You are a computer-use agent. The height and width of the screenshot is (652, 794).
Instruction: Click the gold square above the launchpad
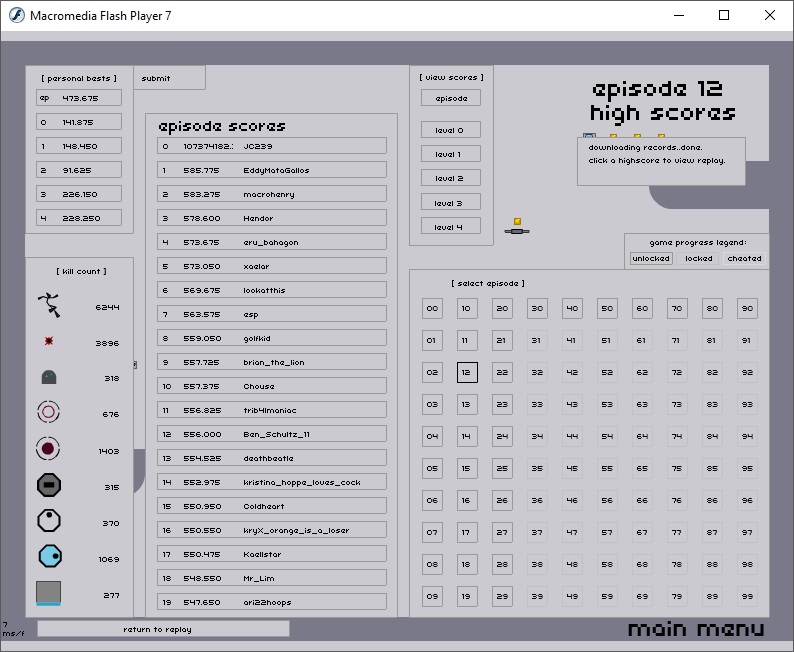[x=517, y=221]
